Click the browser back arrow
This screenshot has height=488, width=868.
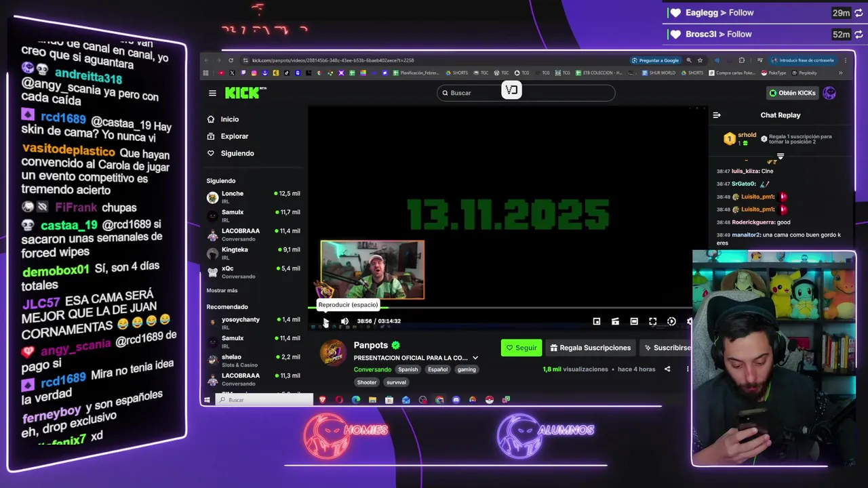coord(207,60)
